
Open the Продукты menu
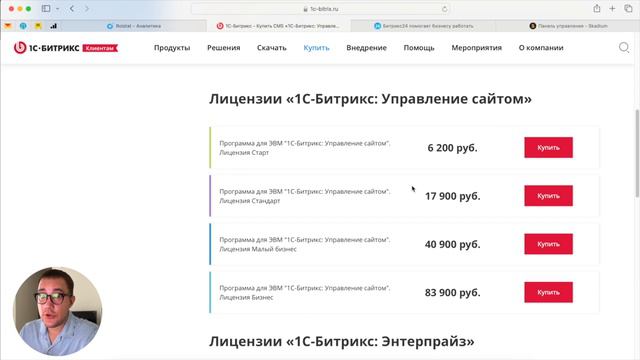coord(172,48)
